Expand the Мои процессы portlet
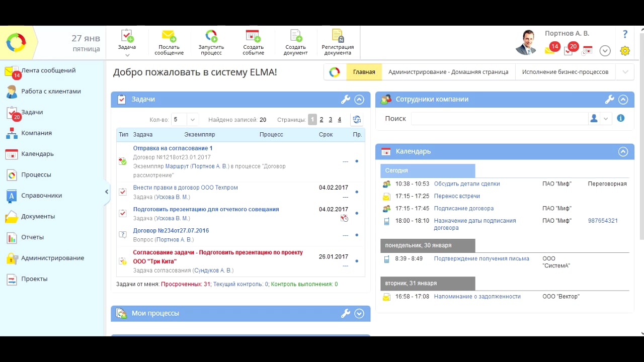 [359, 313]
